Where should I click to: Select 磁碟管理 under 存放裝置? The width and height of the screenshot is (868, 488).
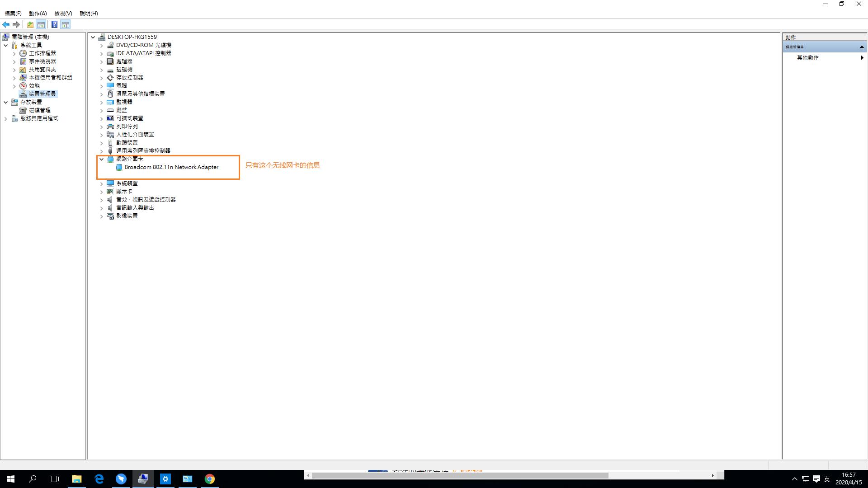(x=40, y=110)
